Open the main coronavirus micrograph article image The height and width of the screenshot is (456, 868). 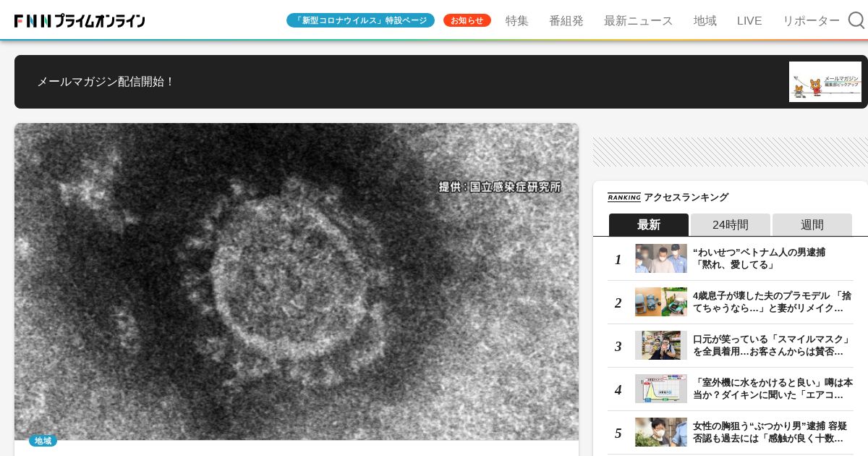pos(297,282)
